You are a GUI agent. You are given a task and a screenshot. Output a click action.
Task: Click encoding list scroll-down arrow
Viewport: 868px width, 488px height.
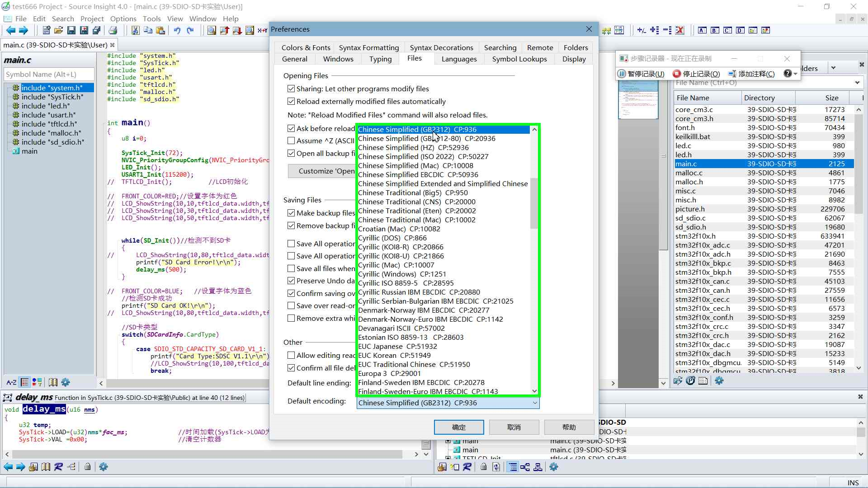(x=534, y=391)
